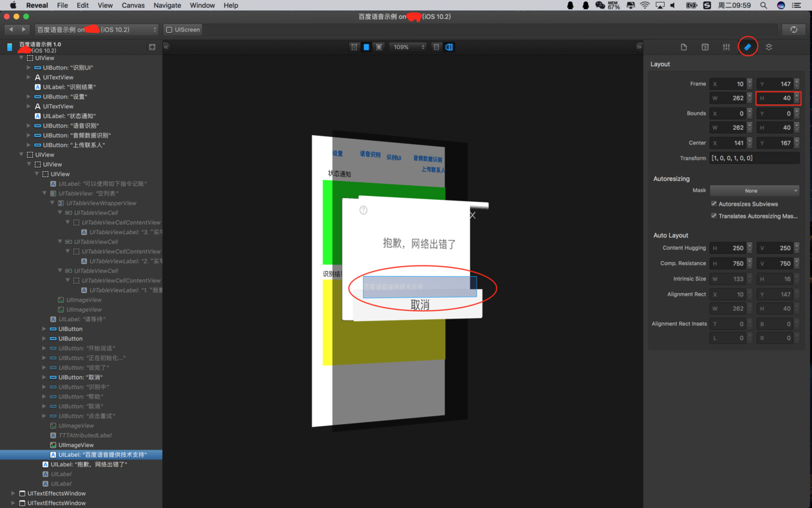The height and width of the screenshot is (508, 812).
Task: Collapse the right inspector panel with the » button
Action: point(639,47)
